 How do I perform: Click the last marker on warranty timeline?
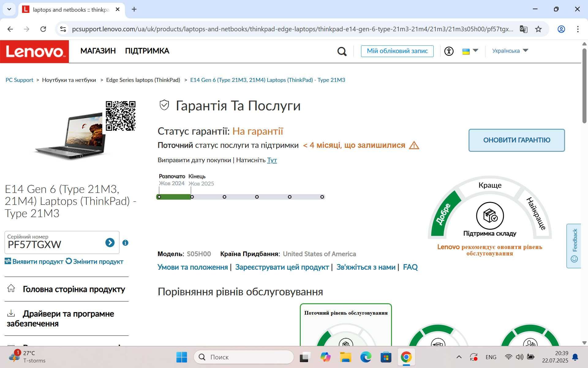pyautogui.click(x=322, y=197)
